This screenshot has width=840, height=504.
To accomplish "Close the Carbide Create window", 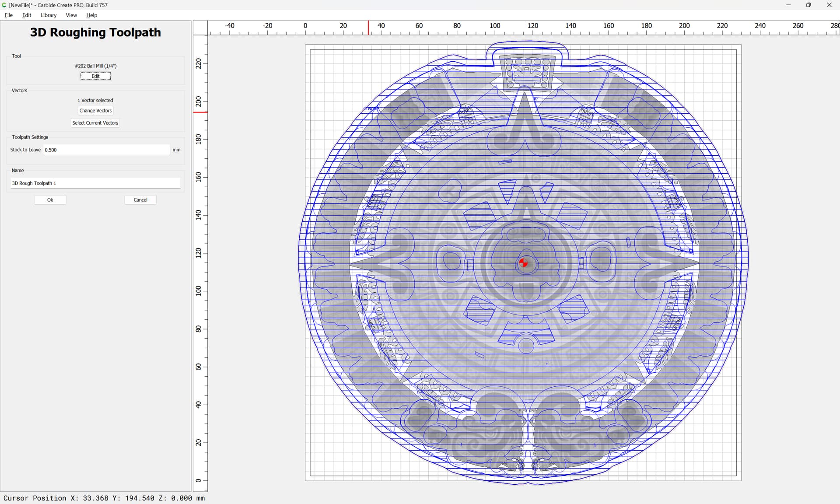I will 829,5.
